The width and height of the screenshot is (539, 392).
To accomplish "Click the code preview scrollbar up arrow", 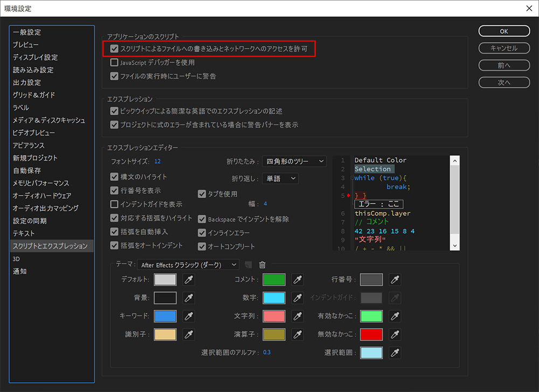I will pyautogui.click(x=455, y=160).
